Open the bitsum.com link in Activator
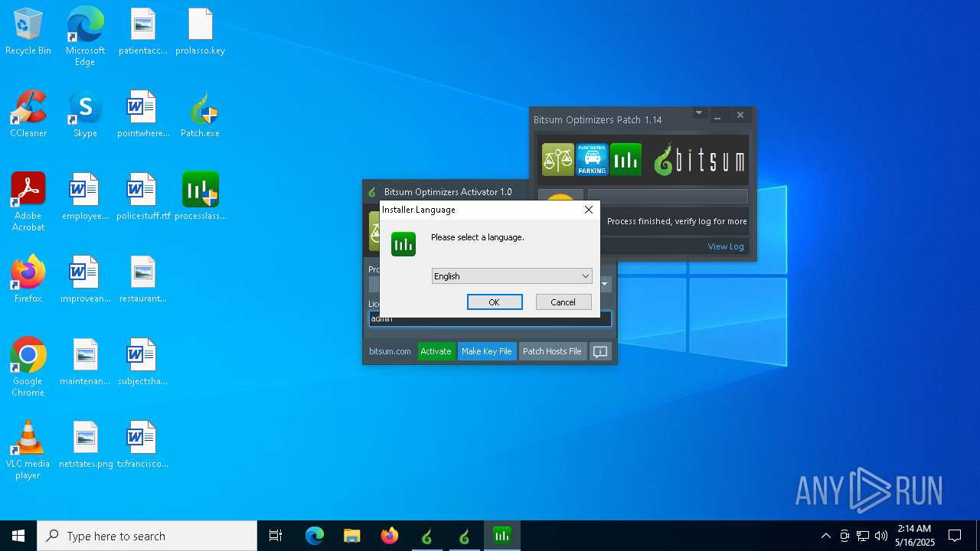The height and width of the screenshot is (551, 980). [x=390, y=351]
